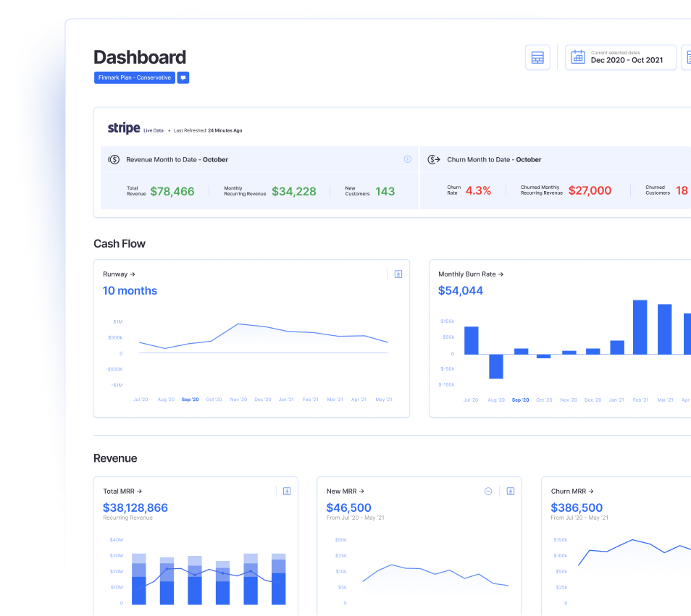Click the Cash Flow section heading
The image size is (691, 616).
point(120,244)
